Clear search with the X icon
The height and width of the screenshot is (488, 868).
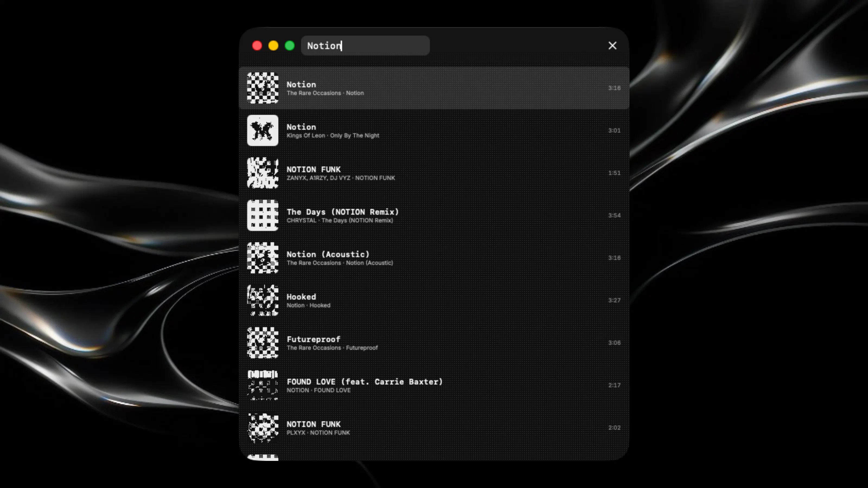[612, 46]
